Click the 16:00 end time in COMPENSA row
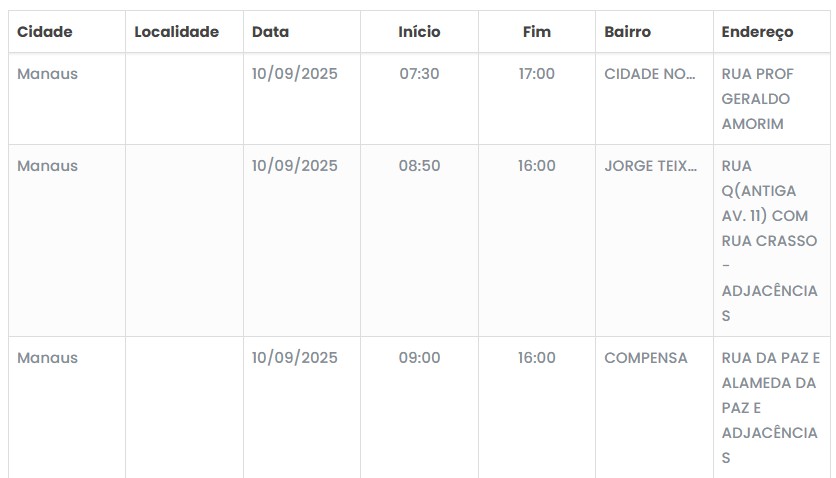Screen dimensions: 836x478 click(537, 358)
